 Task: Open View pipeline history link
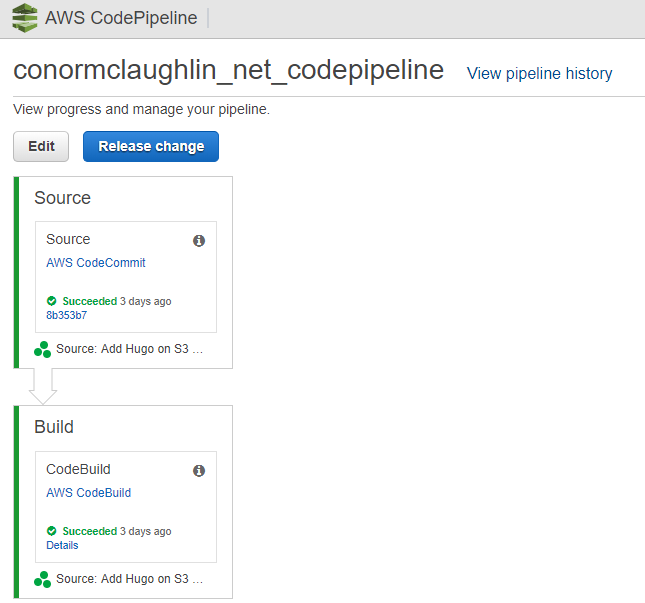pos(539,74)
